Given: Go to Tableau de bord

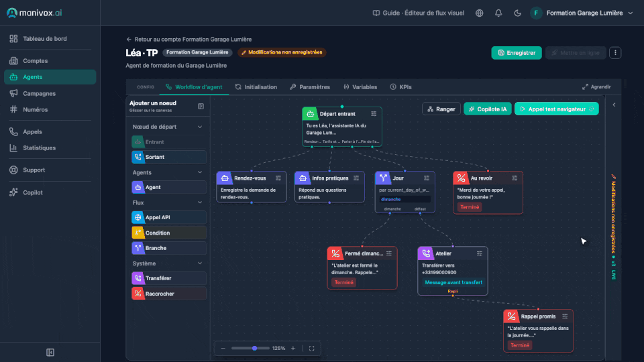Looking at the screenshot, I should [50, 39].
